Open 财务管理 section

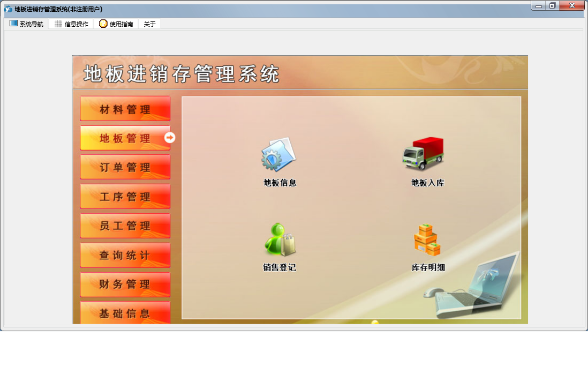click(125, 284)
